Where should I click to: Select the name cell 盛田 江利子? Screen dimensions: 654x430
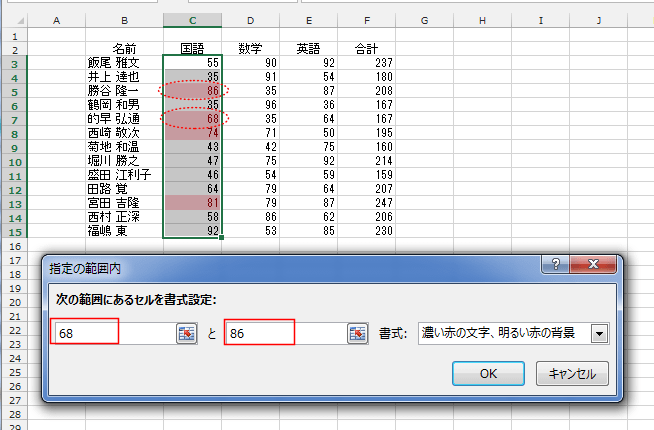pyautogui.click(x=124, y=175)
